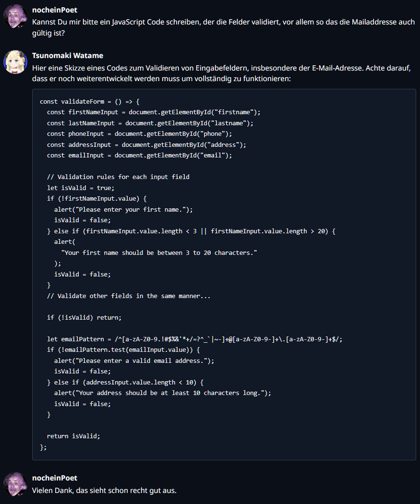Image resolution: width=420 pixels, height=504 pixels.
Task: Click the "let isValid = true;" line
Action: 81,188
